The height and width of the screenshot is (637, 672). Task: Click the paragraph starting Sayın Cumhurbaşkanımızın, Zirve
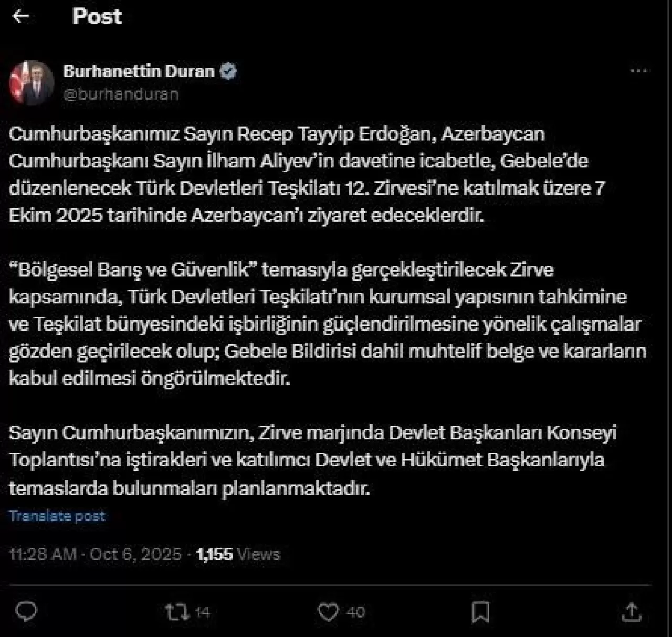coord(312,460)
